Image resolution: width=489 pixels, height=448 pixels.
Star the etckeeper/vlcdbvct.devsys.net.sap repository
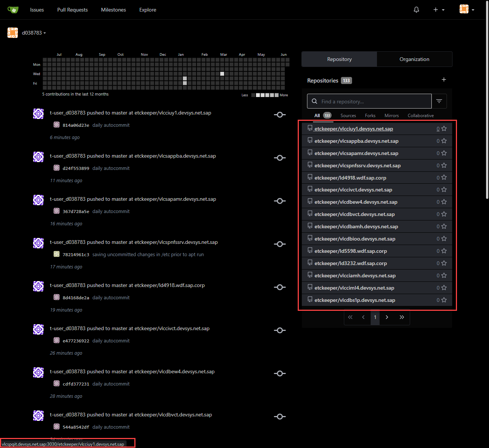tap(444, 214)
